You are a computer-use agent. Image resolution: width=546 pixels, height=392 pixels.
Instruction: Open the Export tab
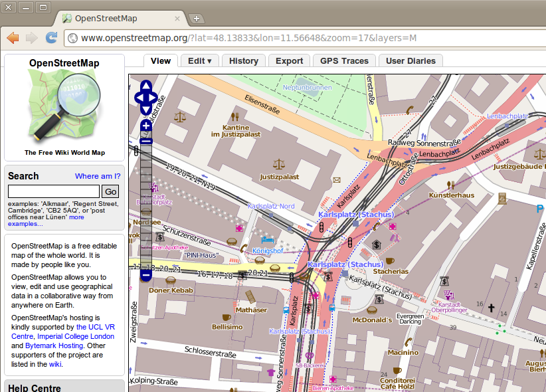(x=290, y=61)
